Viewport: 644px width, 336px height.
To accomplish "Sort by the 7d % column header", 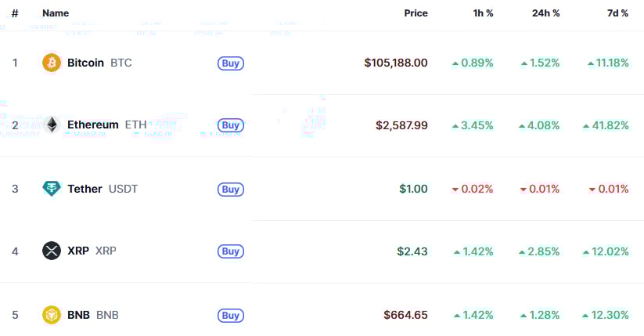I will 617,13.
